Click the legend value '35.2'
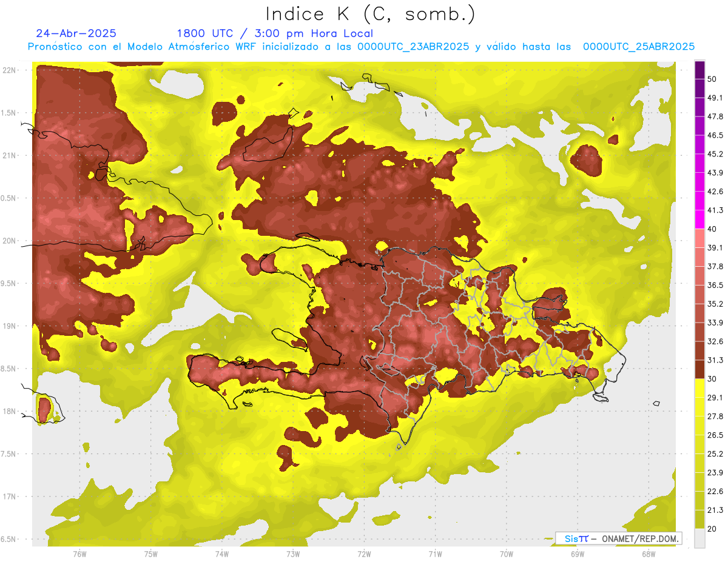 (715, 304)
